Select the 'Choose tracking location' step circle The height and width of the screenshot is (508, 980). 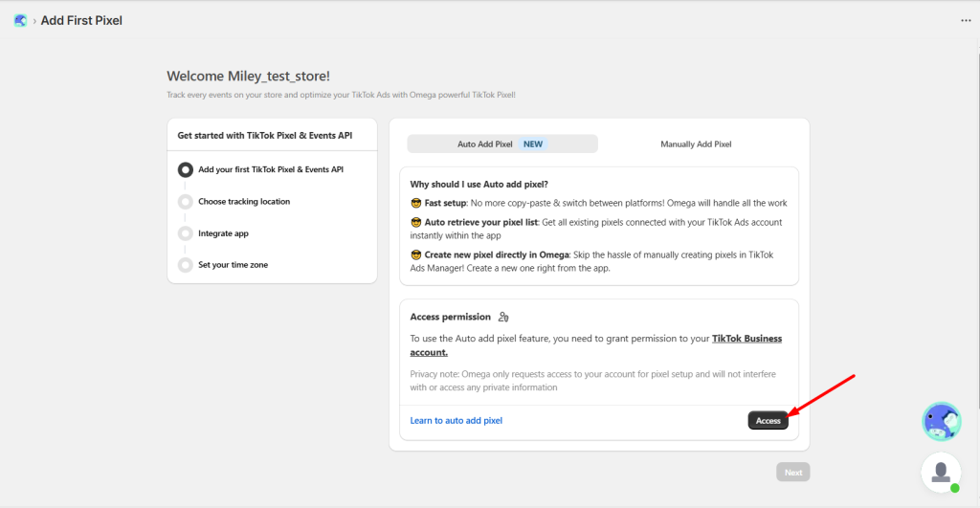click(185, 201)
